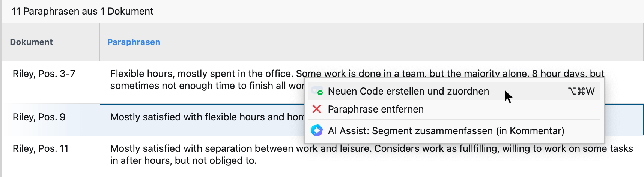644x177 pixels.
Task: Click the paraphrase starting 'Flexible hours, mostly spent'
Action: (207, 79)
